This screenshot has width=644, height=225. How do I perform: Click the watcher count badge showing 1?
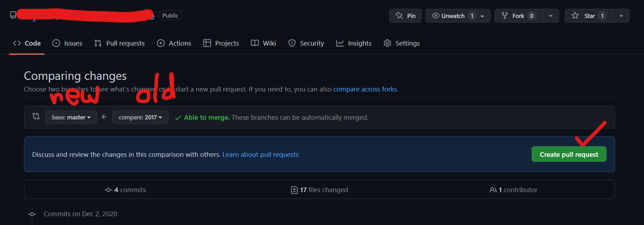(x=472, y=16)
